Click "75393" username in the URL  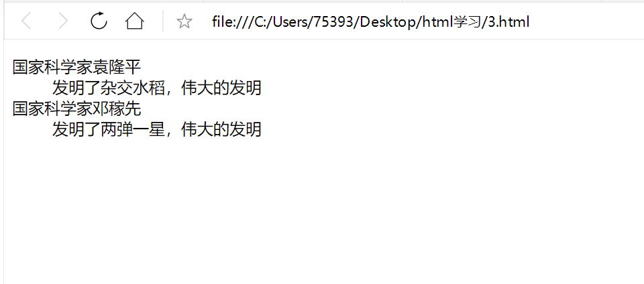[333, 21]
